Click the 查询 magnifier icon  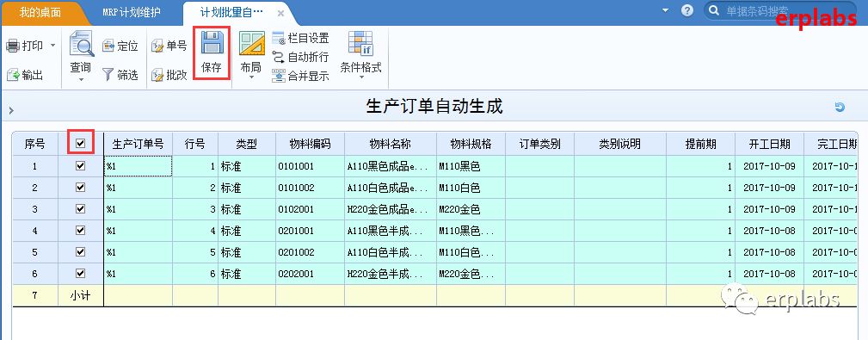click(81, 44)
